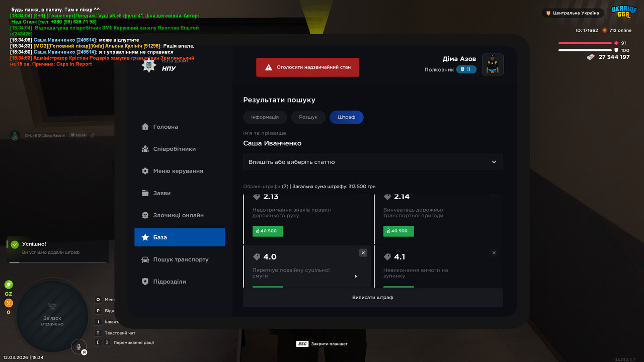644x362 pixels.
Task: Click chat message Рація впала
Action: coord(179,46)
